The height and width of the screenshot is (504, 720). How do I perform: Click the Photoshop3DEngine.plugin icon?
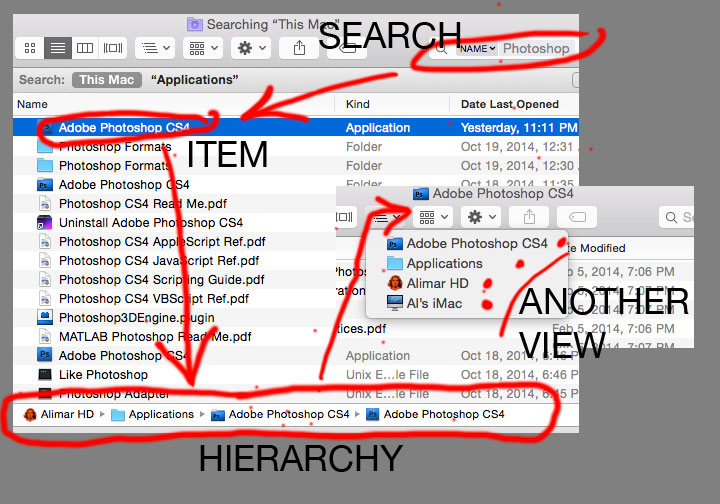tap(45, 318)
